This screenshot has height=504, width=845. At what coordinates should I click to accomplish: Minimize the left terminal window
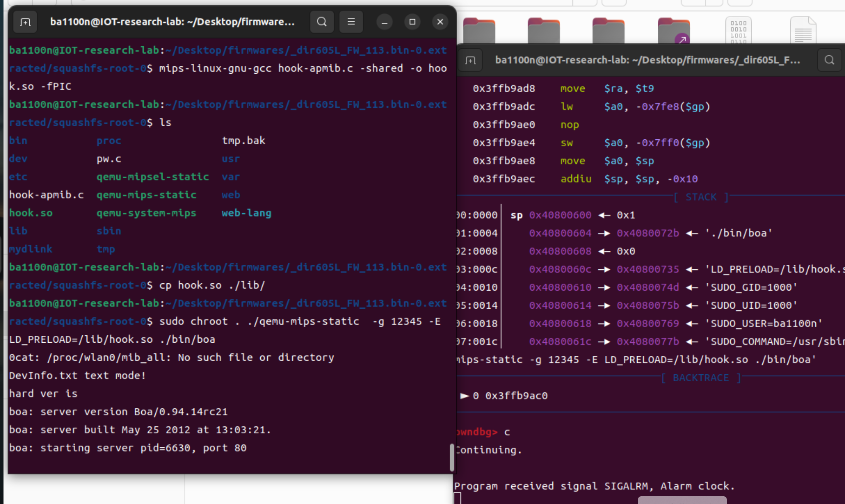pos(384,22)
